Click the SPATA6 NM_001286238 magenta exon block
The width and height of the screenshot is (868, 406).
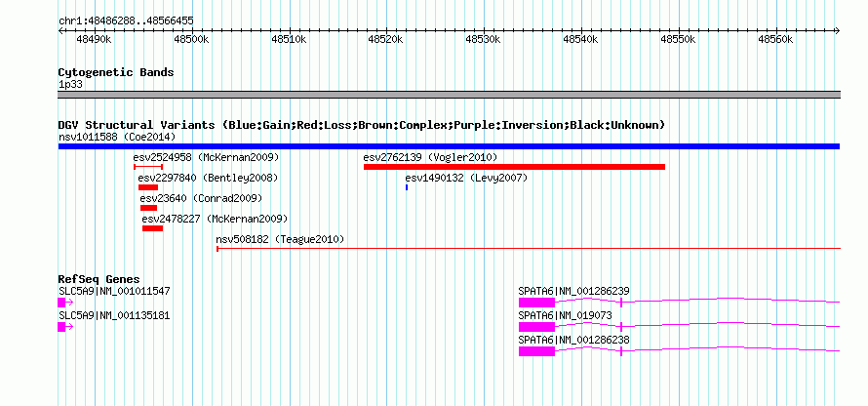(x=536, y=351)
